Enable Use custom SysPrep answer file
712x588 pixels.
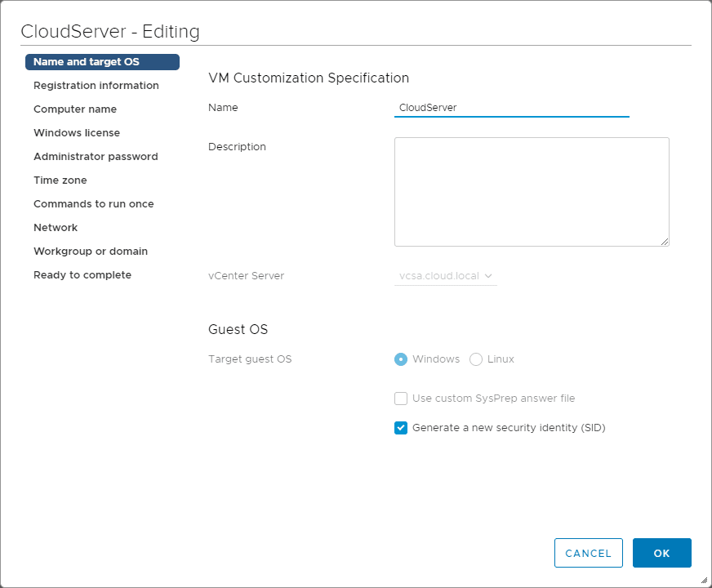(x=401, y=399)
